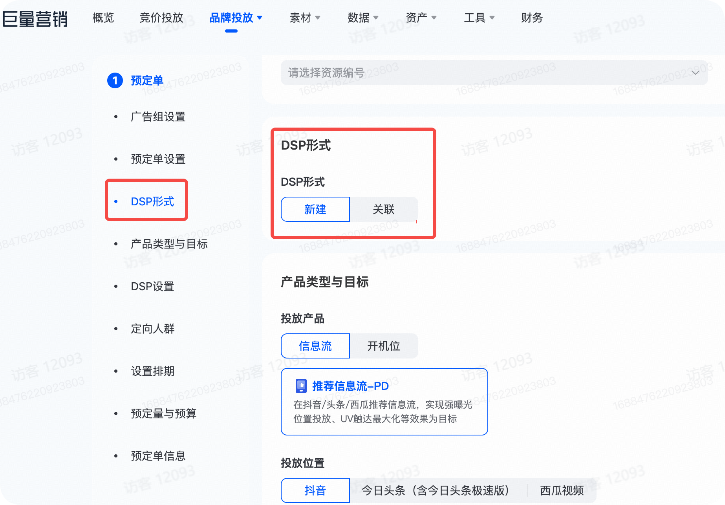
Task: Choose 开机位 as 投放产品
Action: pyautogui.click(x=384, y=346)
